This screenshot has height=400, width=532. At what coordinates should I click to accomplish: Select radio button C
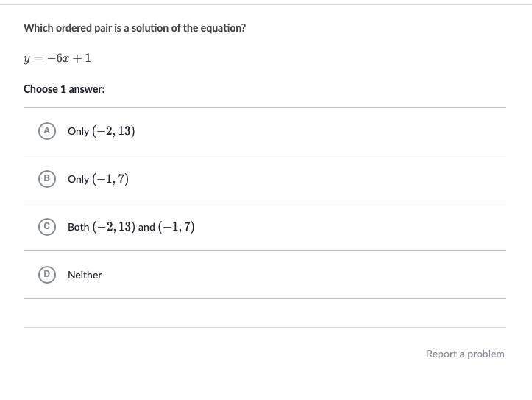click(x=46, y=227)
